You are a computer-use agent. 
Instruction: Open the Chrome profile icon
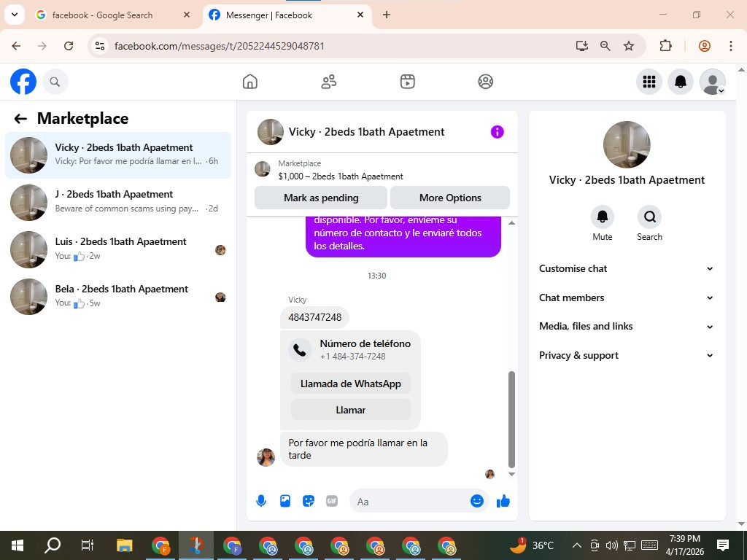705,46
